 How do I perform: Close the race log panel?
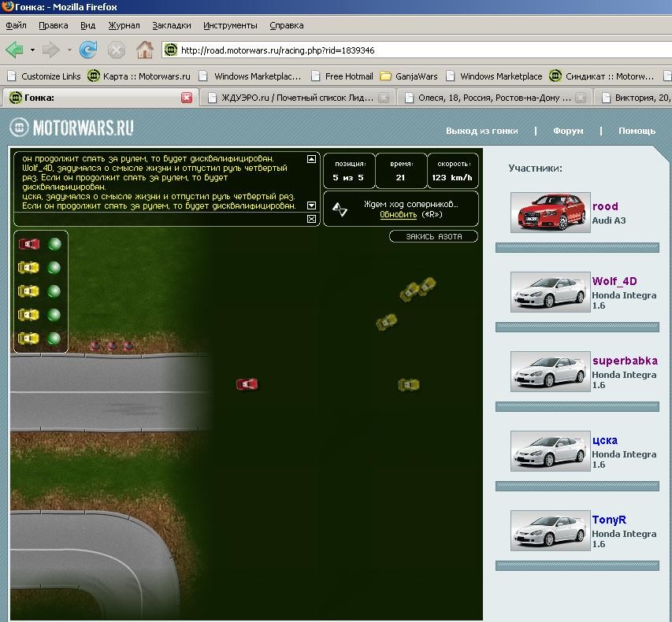pos(311,219)
